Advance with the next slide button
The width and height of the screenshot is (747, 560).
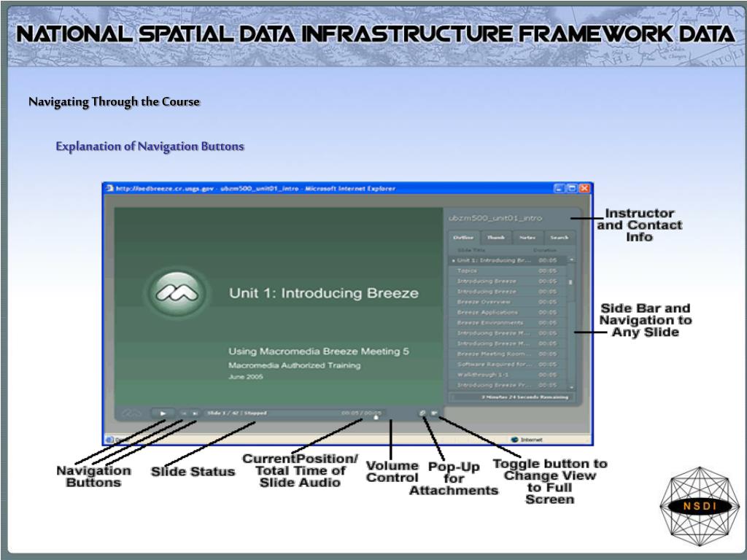(x=195, y=413)
